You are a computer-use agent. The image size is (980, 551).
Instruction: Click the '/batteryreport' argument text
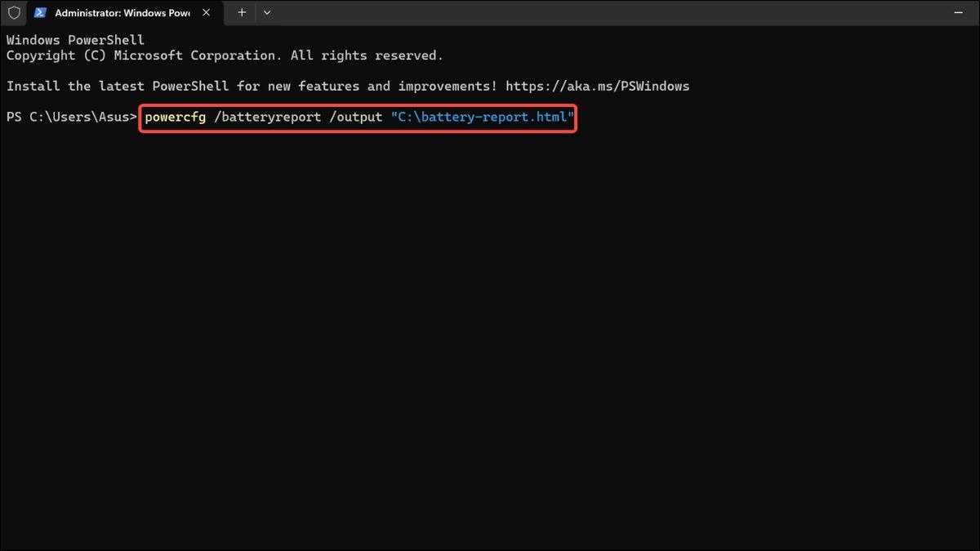[267, 117]
